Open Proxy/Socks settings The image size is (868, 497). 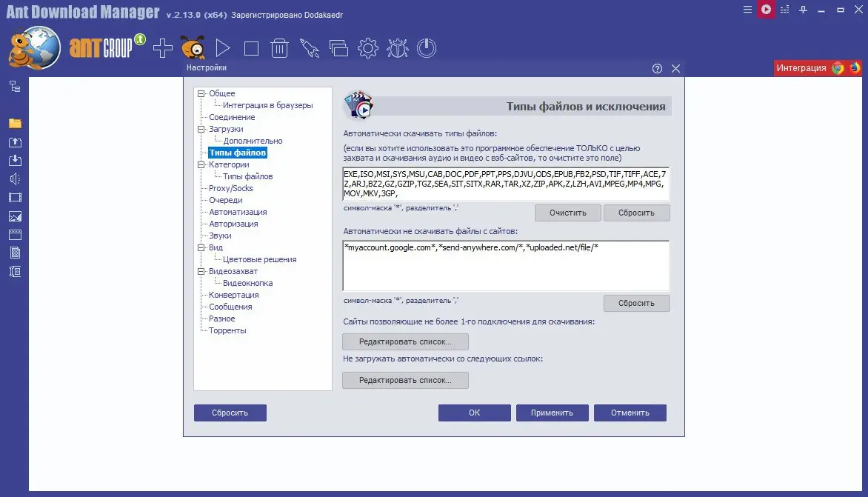click(231, 188)
